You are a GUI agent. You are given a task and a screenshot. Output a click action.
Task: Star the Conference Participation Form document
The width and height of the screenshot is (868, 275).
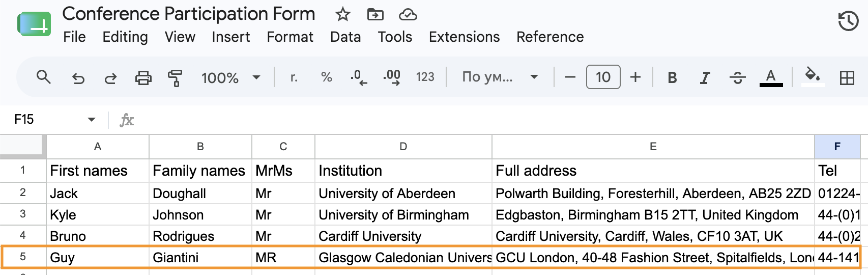tap(343, 14)
